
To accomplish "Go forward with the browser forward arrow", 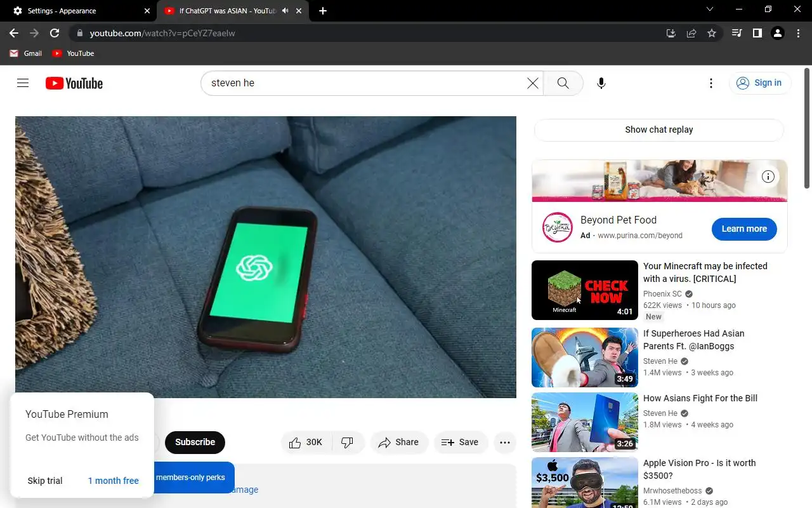I will point(34,33).
